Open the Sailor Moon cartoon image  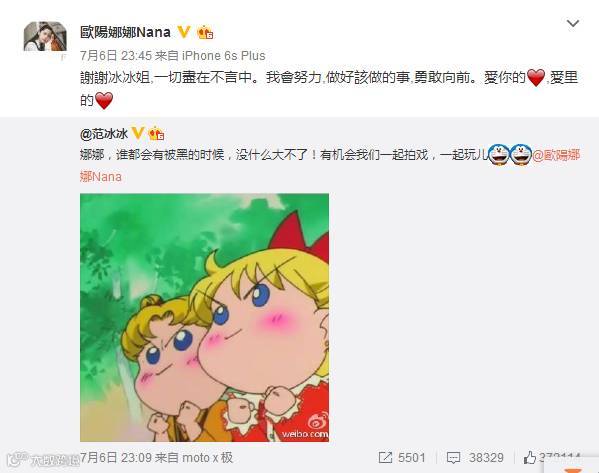pyautogui.click(x=204, y=317)
